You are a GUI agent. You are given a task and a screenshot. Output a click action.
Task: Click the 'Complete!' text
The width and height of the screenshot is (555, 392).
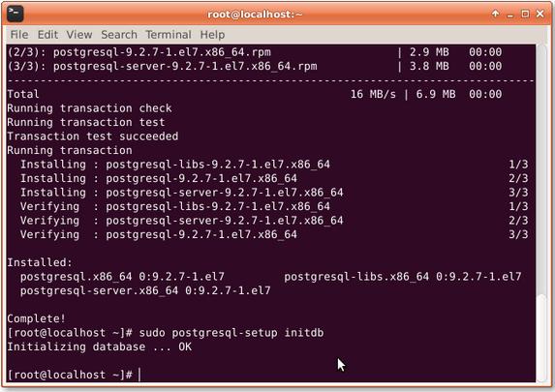click(x=37, y=318)
